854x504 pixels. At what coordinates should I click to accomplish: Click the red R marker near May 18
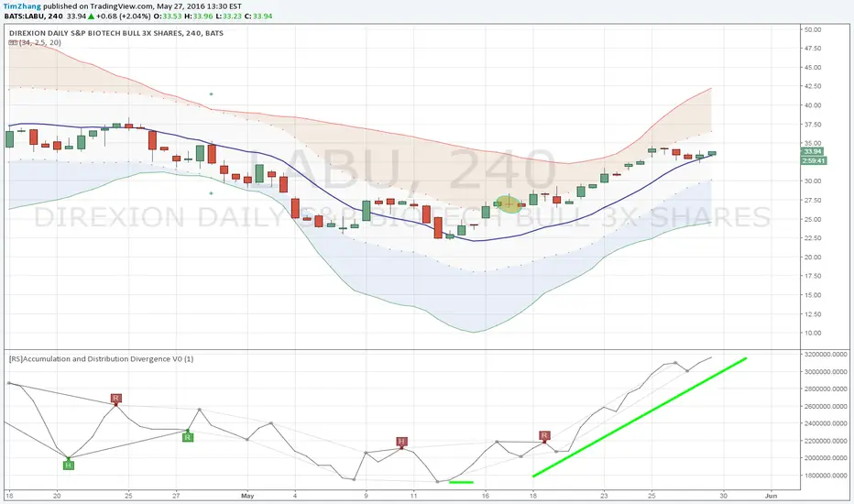pos(544,435)
